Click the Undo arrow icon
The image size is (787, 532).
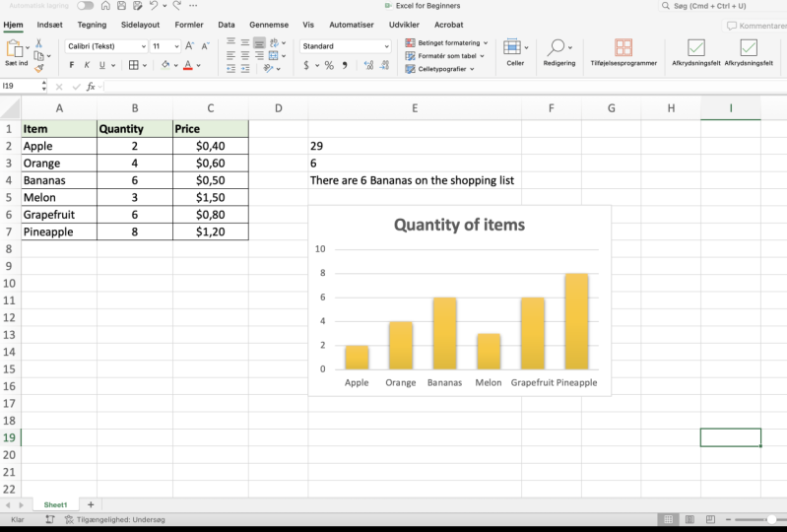pyautogui.click(x=153, y=6)
